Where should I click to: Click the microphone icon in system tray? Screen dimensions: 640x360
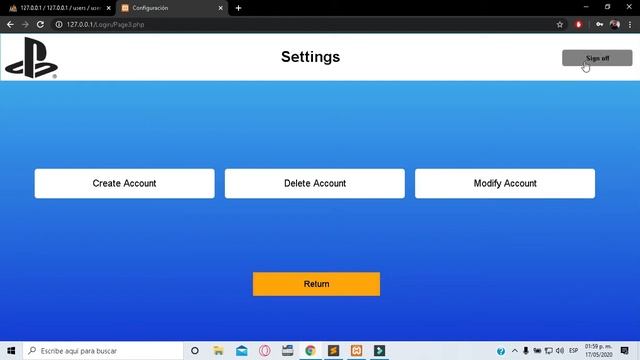point(526,351)
